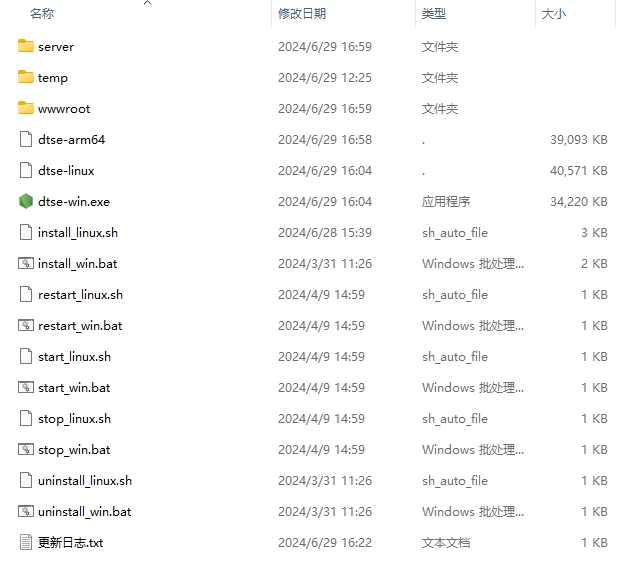Select the file name uninstall_linux.sh

(85, 481)
